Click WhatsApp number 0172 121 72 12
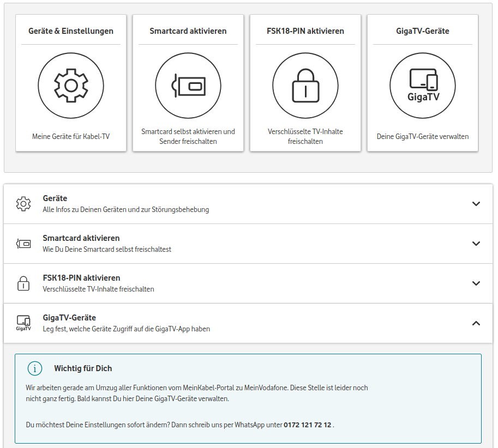498x448 pixels. 308,425
